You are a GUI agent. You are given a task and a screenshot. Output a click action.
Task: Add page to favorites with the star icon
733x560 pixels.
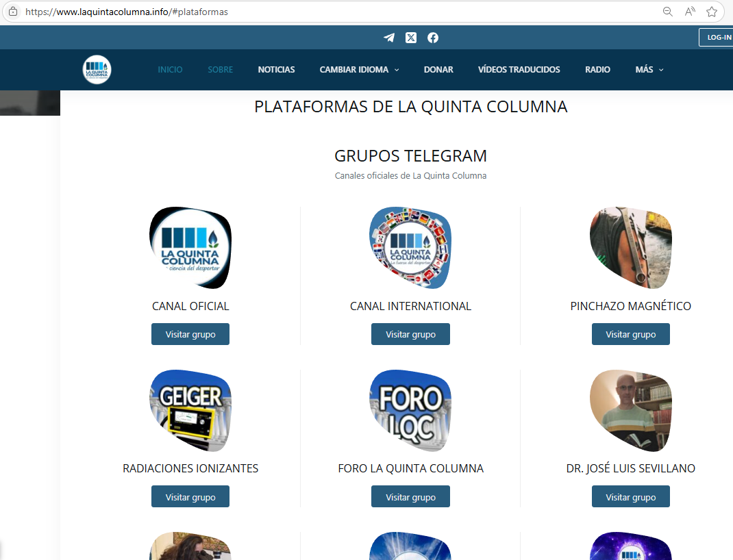click(711, 12)
